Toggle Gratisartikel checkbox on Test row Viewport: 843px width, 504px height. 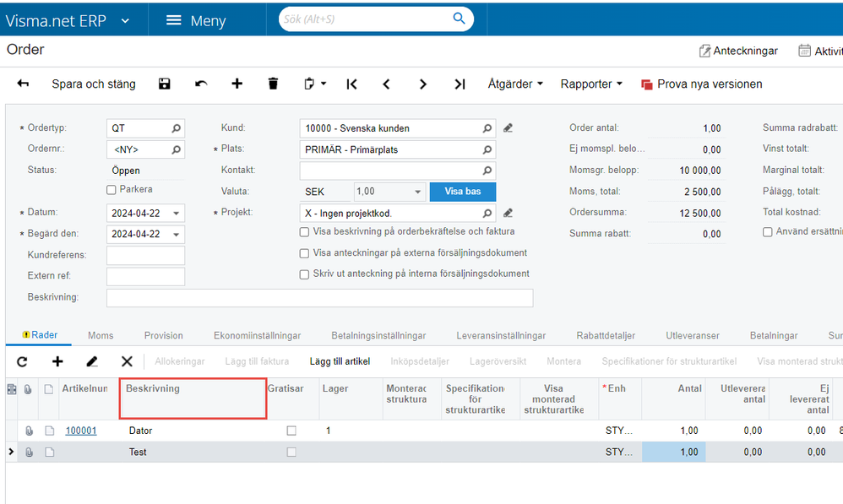coord(291,453)
